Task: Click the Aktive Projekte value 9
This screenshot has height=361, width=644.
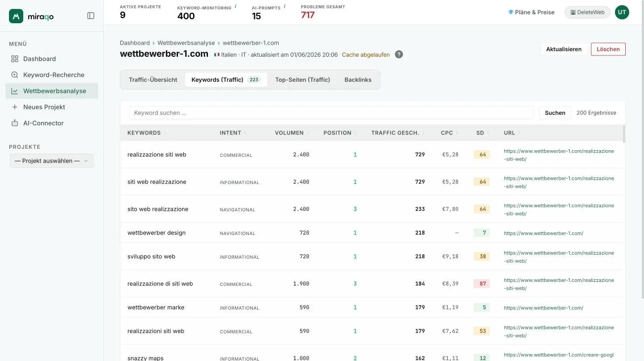Action: 123,15
